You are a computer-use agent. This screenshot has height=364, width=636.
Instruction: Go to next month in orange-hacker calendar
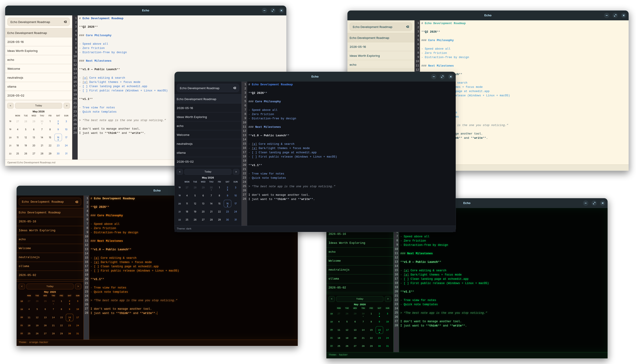(78, 286)
